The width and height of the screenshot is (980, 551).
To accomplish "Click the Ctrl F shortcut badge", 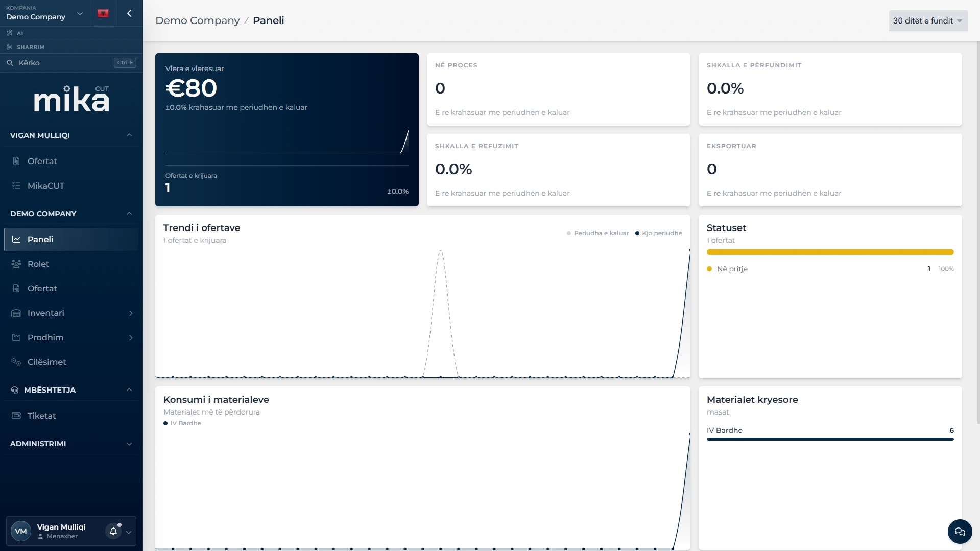I will (x=125, y=63).
